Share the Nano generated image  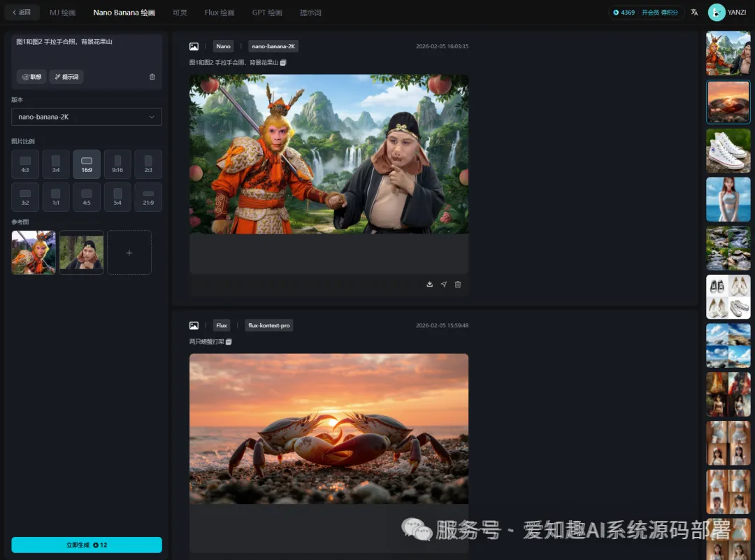pos(443,284)
